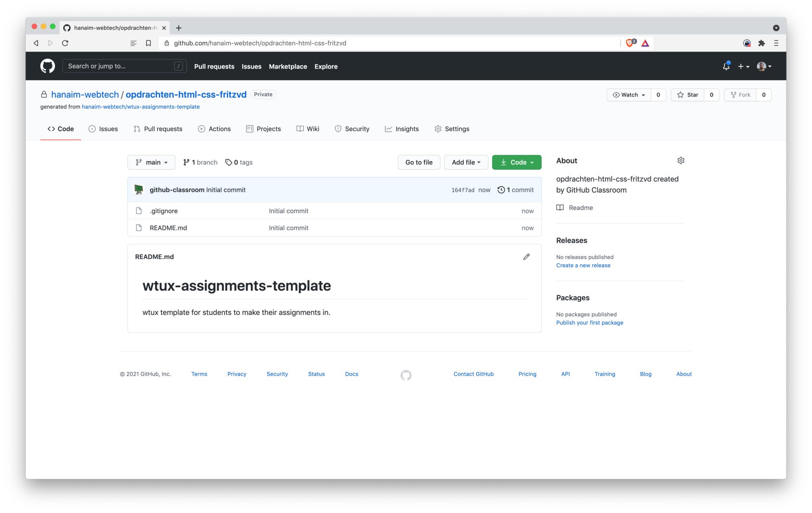Click the footer GitHub logo
This screenshot has height=513, width=812.
coord(406,375)
